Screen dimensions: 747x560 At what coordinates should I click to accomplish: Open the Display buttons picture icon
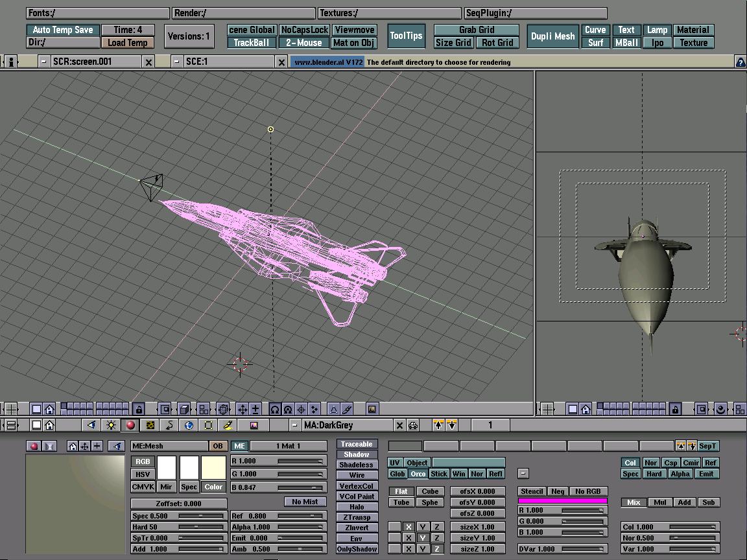[x=254, y=425]
